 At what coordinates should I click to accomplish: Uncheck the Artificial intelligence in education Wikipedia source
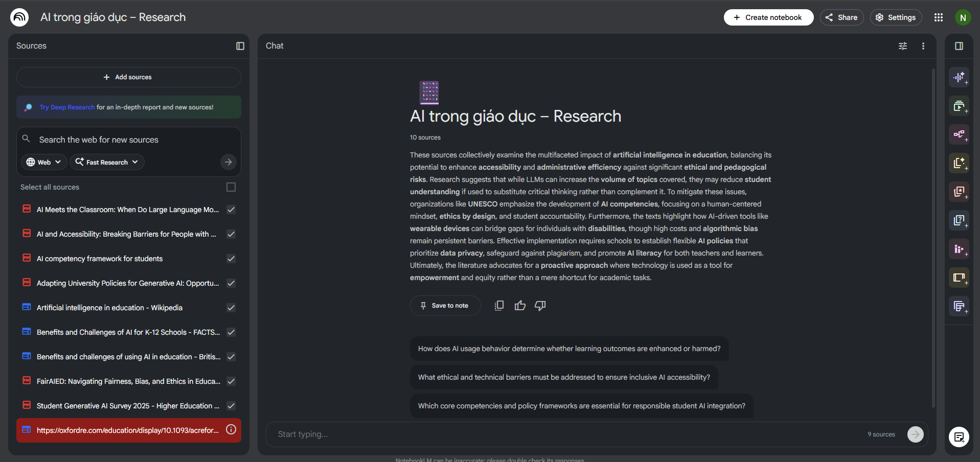231,308
